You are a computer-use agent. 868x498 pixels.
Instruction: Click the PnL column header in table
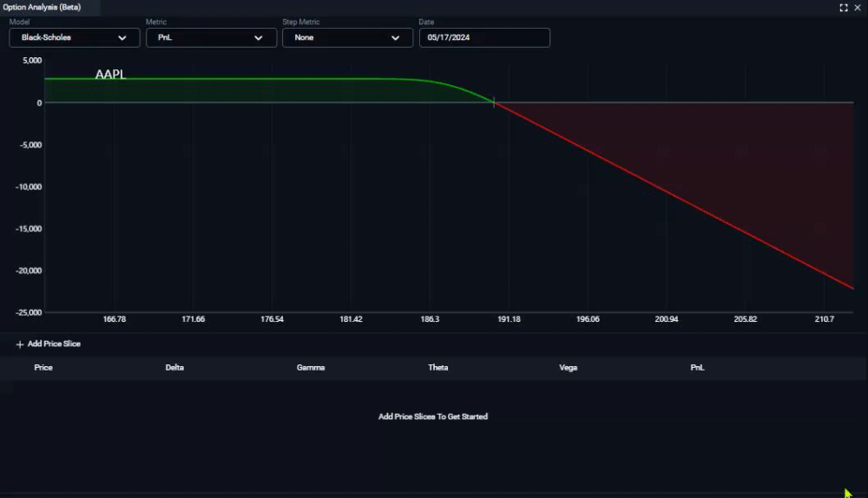tap(697, 367)
